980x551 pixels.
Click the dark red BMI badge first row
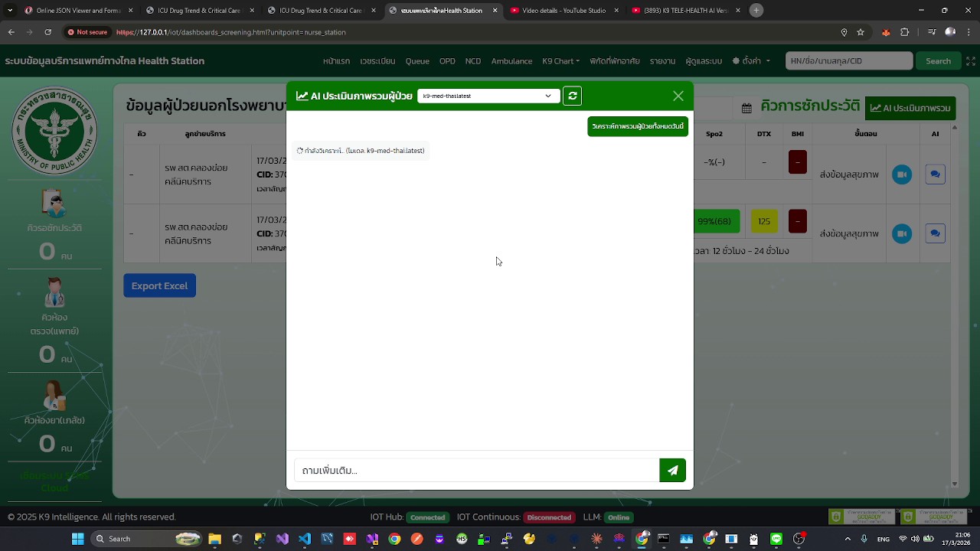point(798,162)
